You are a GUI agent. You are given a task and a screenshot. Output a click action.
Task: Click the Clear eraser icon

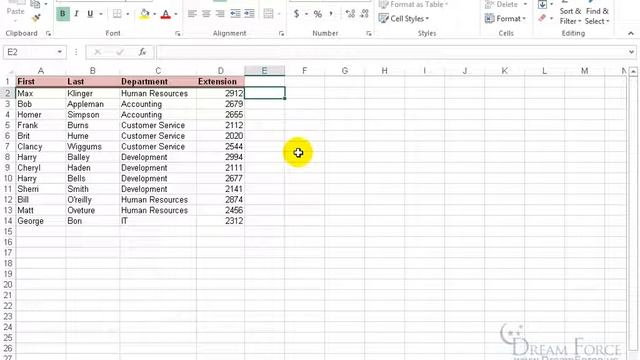542,18
